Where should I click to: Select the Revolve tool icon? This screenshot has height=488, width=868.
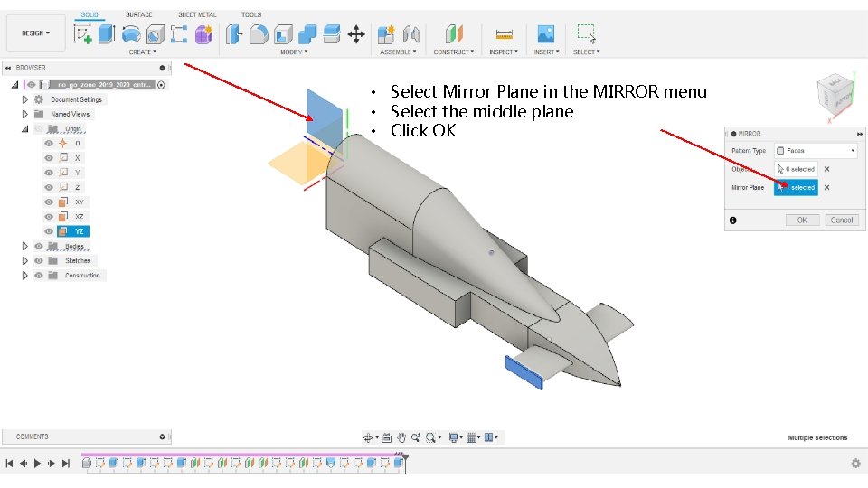pyautogui.click(x=130, y=34)
